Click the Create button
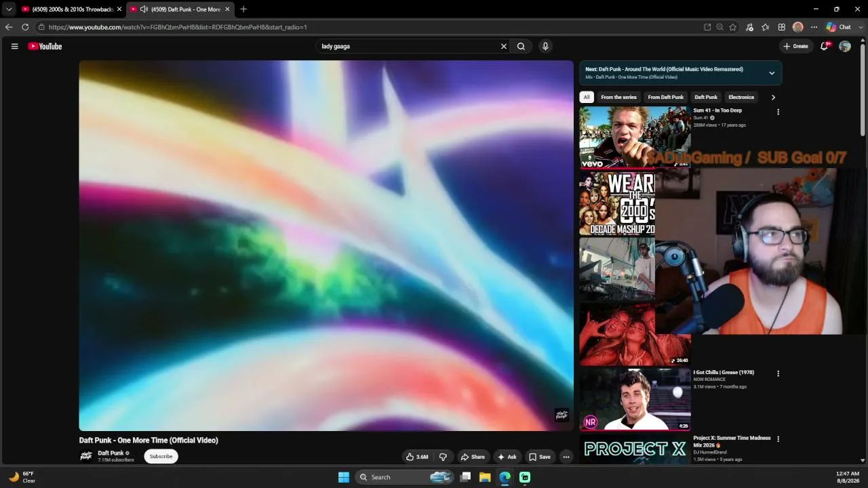The width and height of the screenshot is (868, 488). pyautogui.click(x=796, y=46)
